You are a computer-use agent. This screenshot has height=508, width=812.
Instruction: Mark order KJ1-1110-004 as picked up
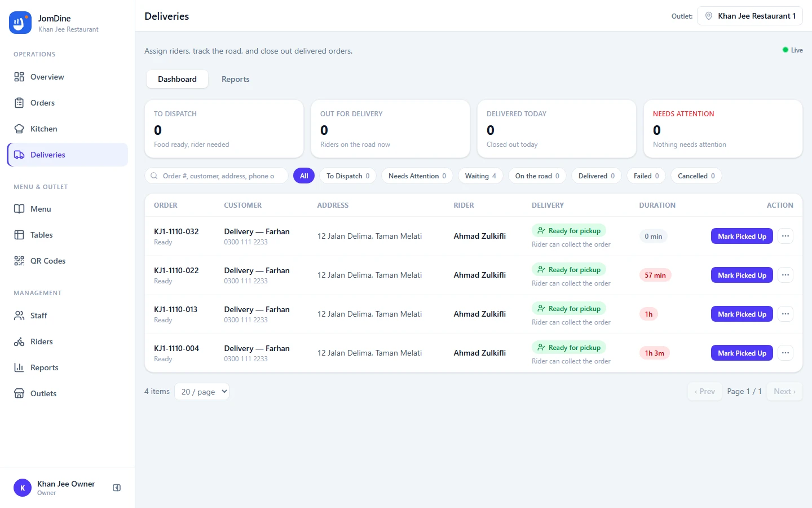coord(742,353)
